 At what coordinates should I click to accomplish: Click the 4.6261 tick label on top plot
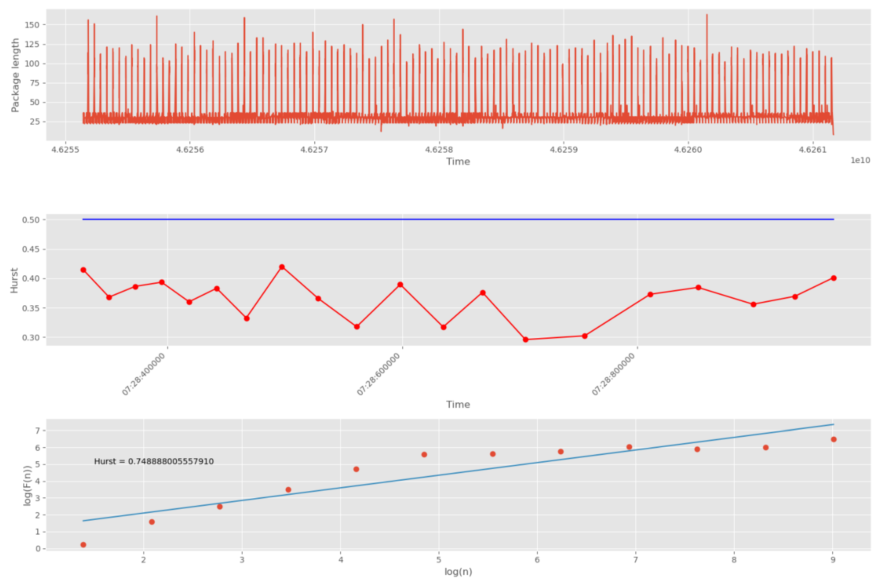tap(813, 150)
